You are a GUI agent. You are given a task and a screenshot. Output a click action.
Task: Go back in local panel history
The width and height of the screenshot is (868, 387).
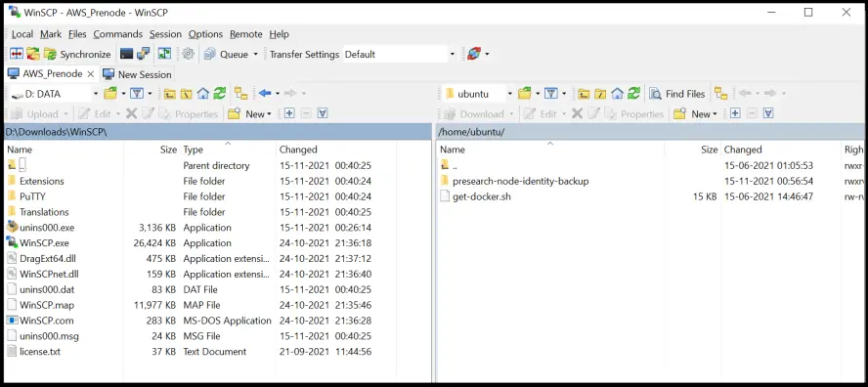(x=265, y=94)
